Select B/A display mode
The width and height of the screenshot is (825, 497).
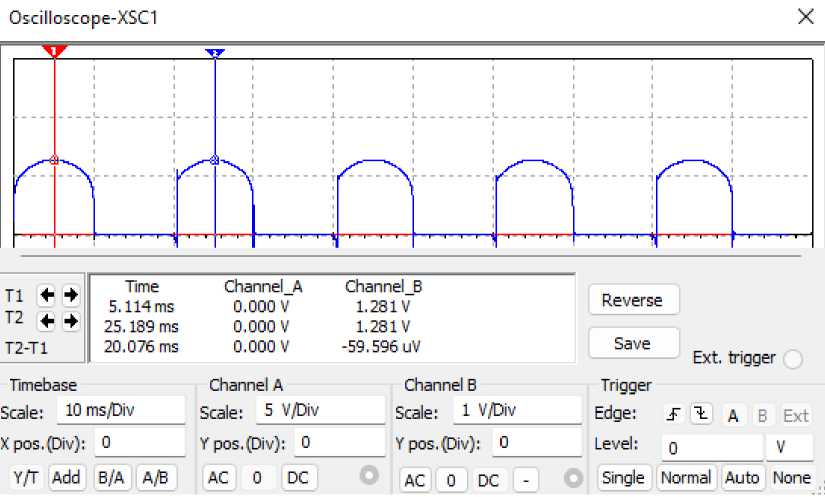tap(112, 477)
